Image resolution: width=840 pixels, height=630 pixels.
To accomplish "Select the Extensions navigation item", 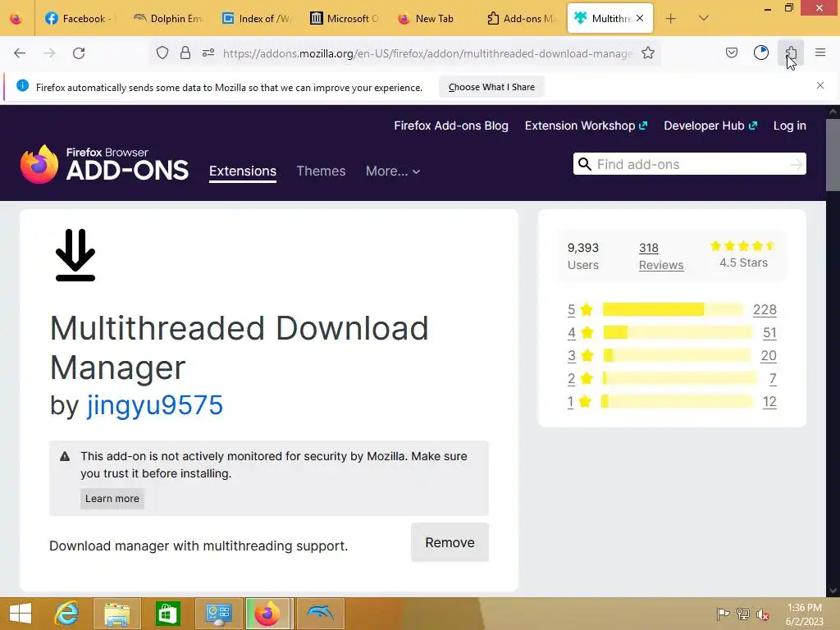I will 243,171.
